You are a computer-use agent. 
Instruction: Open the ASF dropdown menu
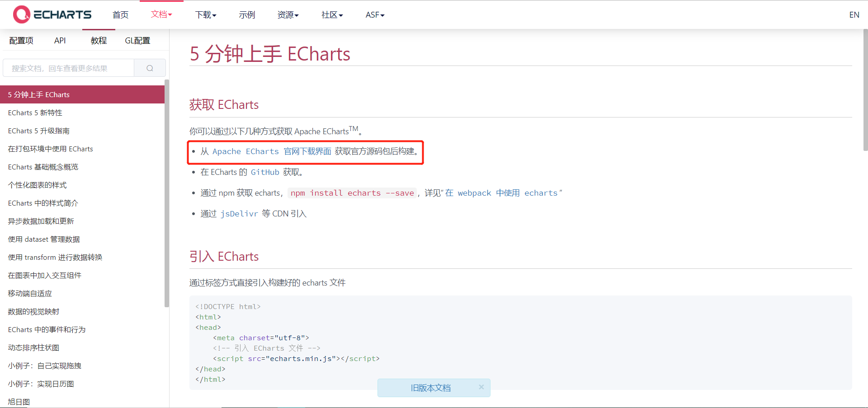pos(374,14)
